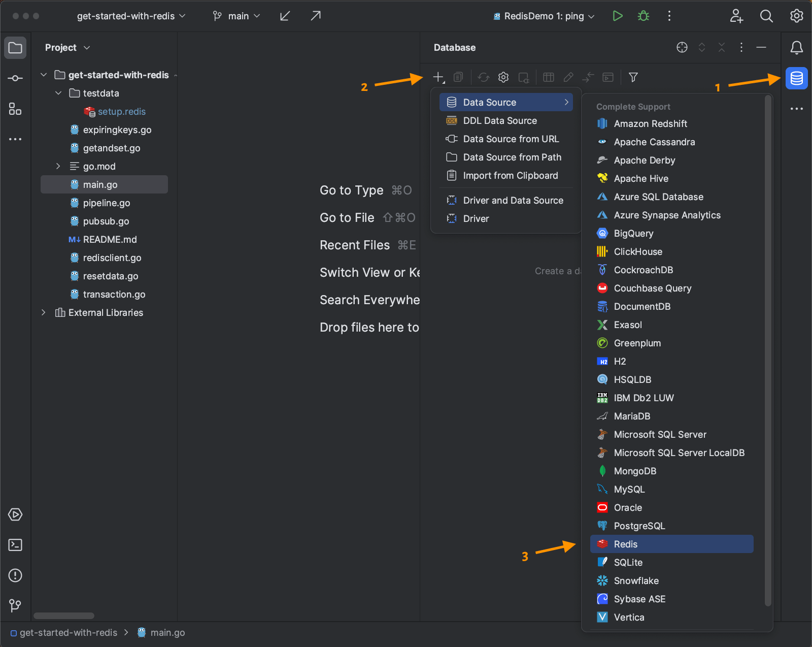Open the main branch dropdown
Screen dimensions: 812x647
[236, 16]
